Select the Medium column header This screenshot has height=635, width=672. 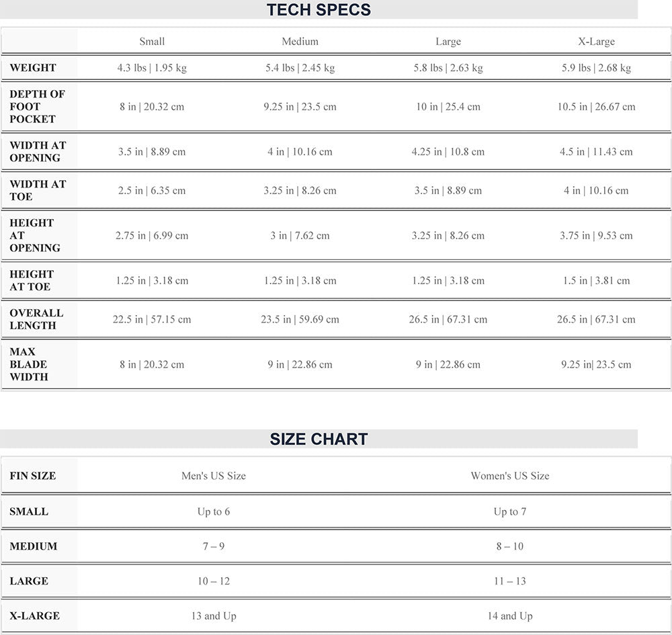pos(300,42)
